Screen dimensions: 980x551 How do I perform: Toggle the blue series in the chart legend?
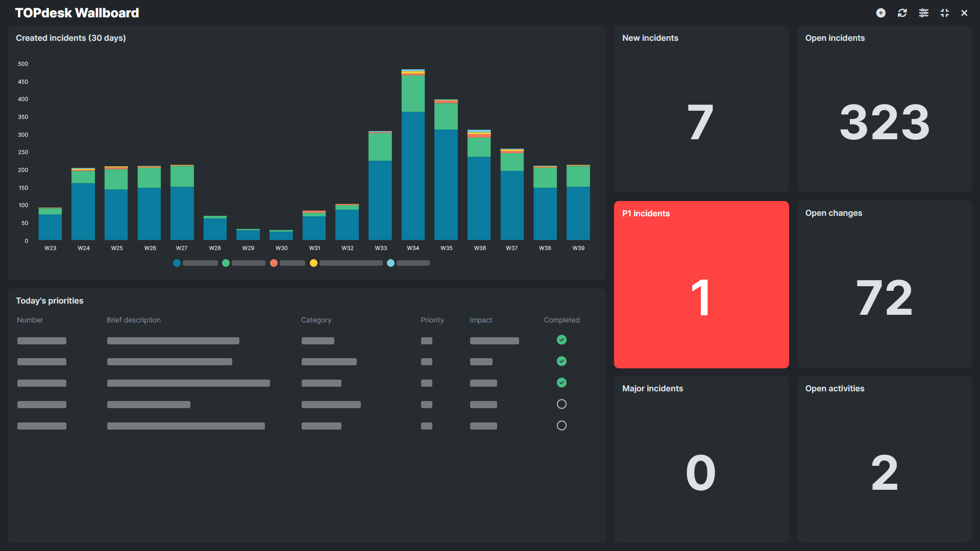click(x=176, y=263)
